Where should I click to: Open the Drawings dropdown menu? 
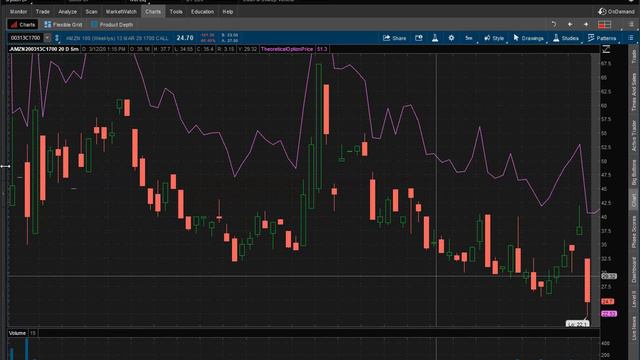(x=529, y=38)
